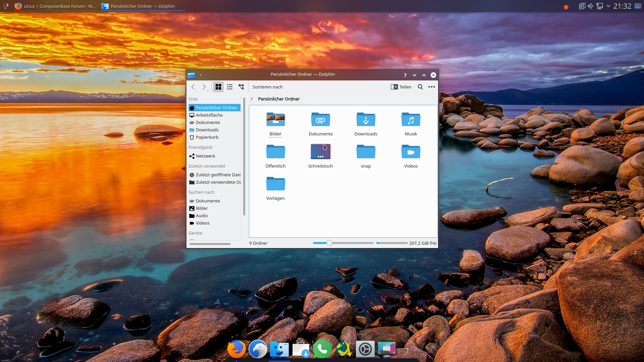Click the Teilen split view button
Image resolution: width=644 pixels, height=362 pixels.
(x=401, y=87)
